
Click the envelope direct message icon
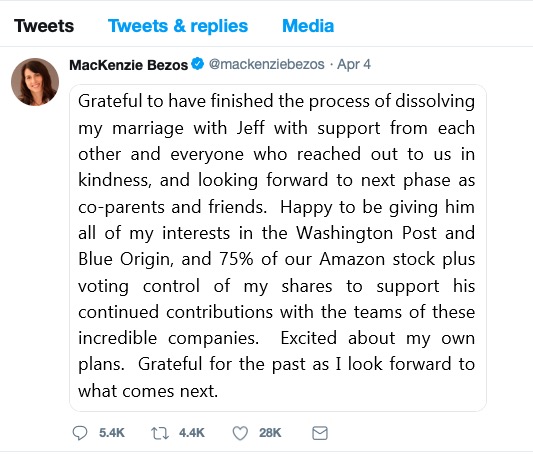(320, 433)
